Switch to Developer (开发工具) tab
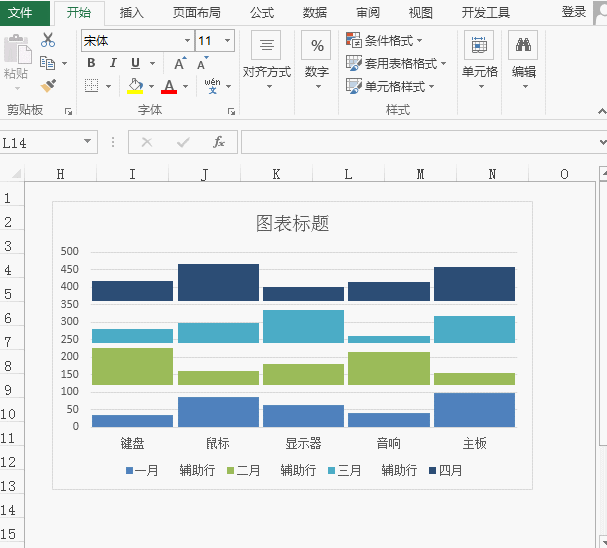The image size is (607, 548). coord(485,13)
